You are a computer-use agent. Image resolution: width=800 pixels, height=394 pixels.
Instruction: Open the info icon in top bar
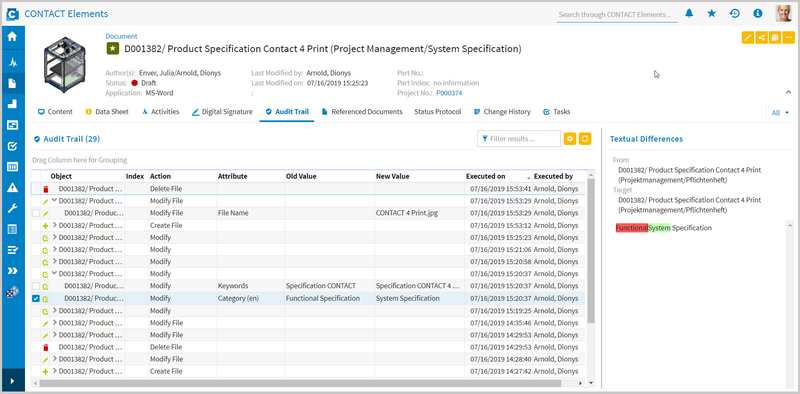coord(758,14)
